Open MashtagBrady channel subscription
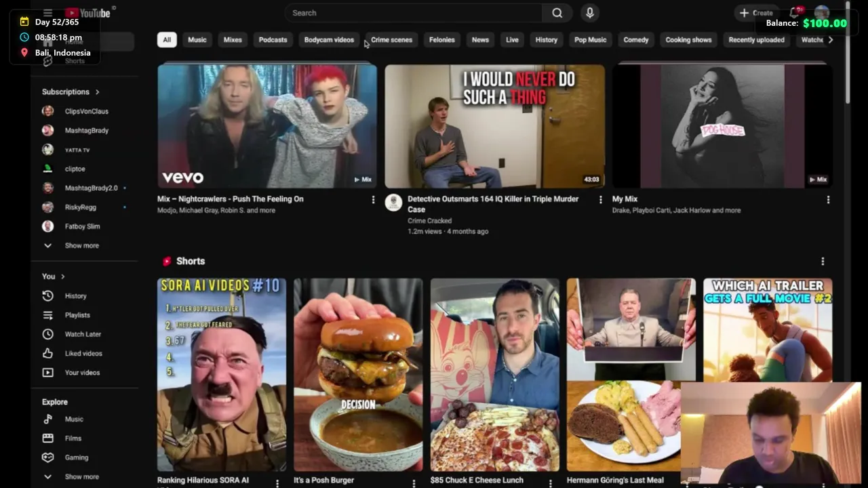Screen dimensions: 868x488 pyautogui.click(x=85, y=130)
